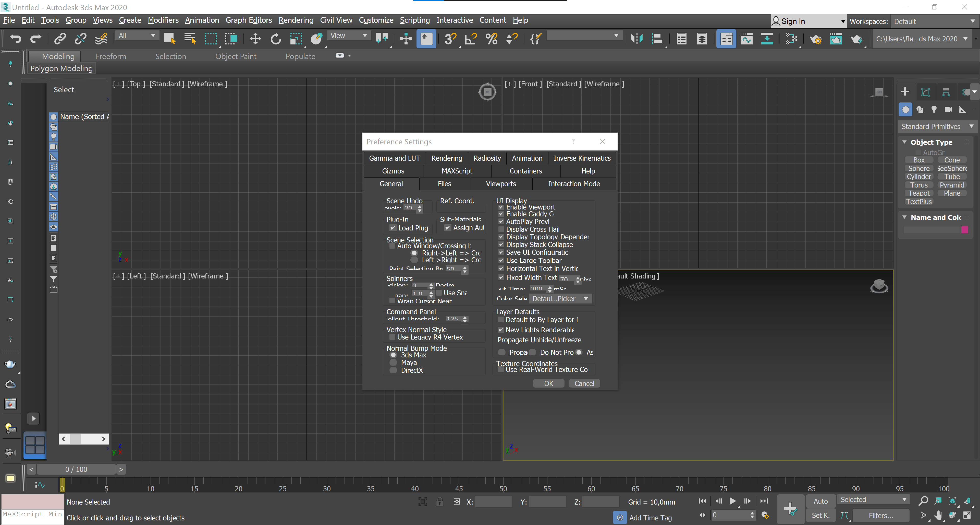Select Lights category icon in Create panel
The image size is (980, 525).
tap(934, 110)
